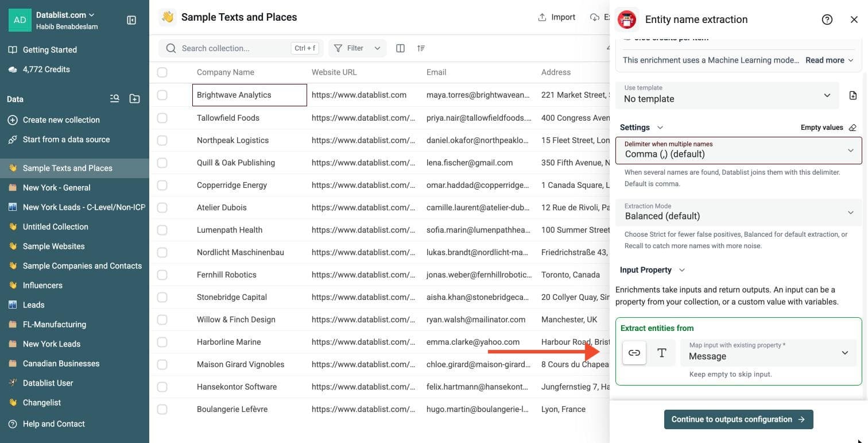The height and width of the screenshot is (443, 868).
Task: Open the column layout icon in toolbar
Action: [x=401, y=48]
